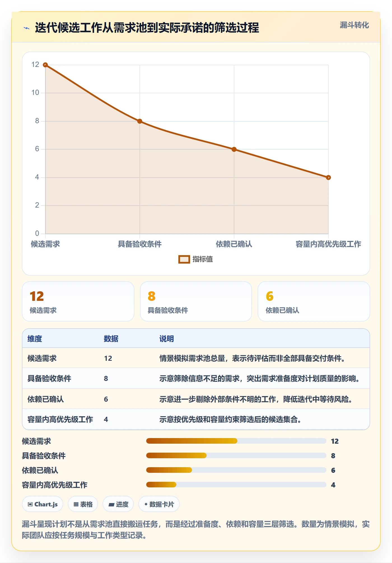Click the title 迭代候选工作从需求池到实际承诺的筛选过程
The height and width of the screenshot is (563, 392).
point(147,28)
